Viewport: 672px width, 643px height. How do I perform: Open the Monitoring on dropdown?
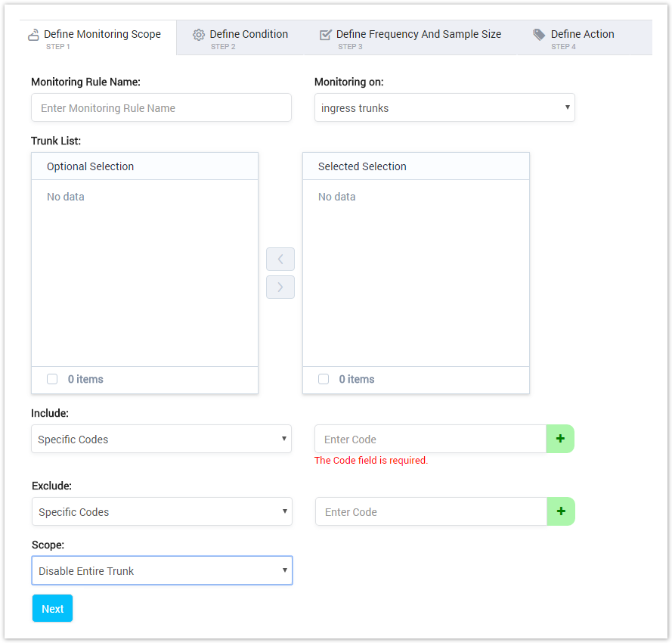444,108
